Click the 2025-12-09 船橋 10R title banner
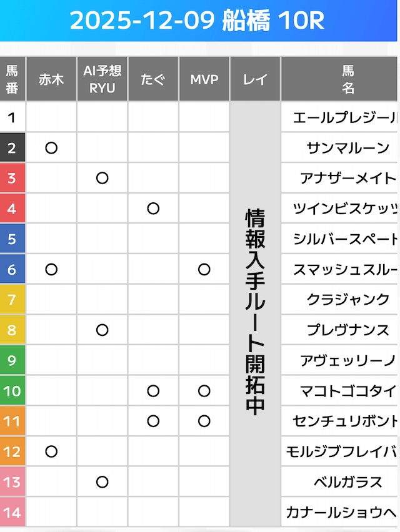400x532 pixels. pos(200,21)
